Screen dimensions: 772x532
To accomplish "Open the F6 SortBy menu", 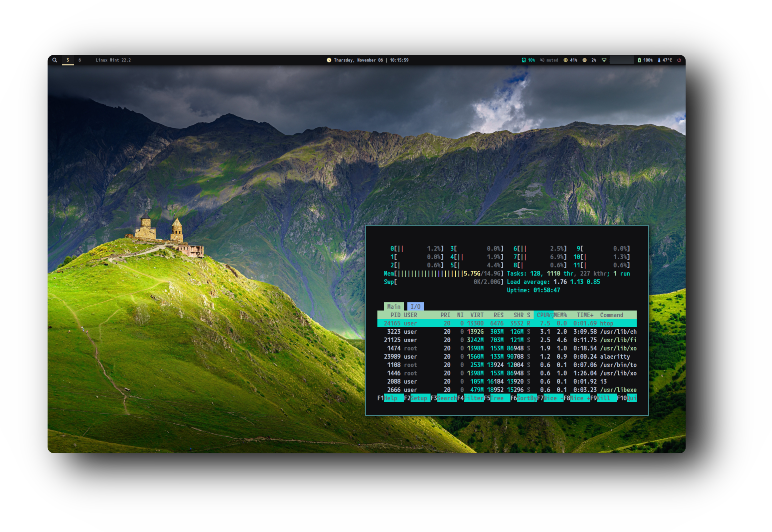I will (527, 398).
